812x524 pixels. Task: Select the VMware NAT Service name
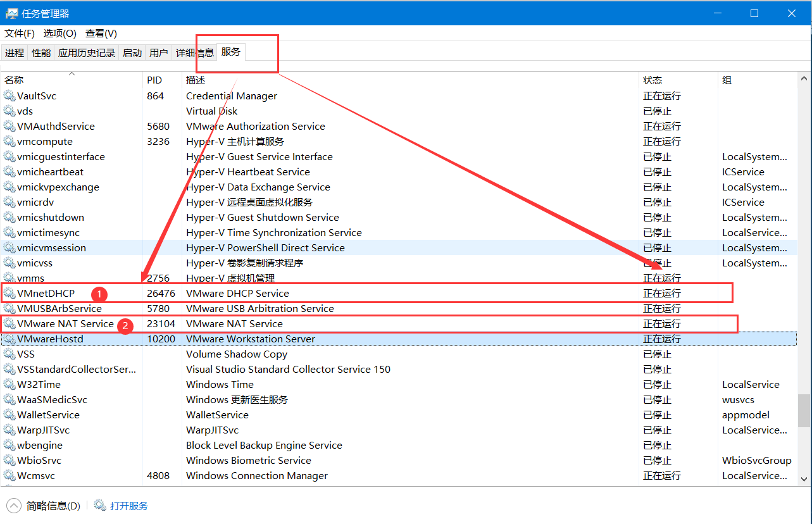(x=65, y=324)
